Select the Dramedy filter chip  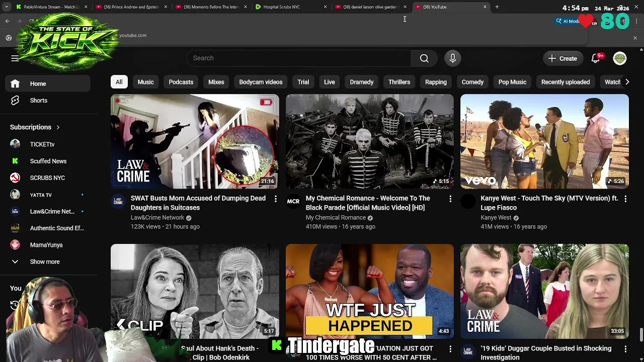(x=362, y=82)
